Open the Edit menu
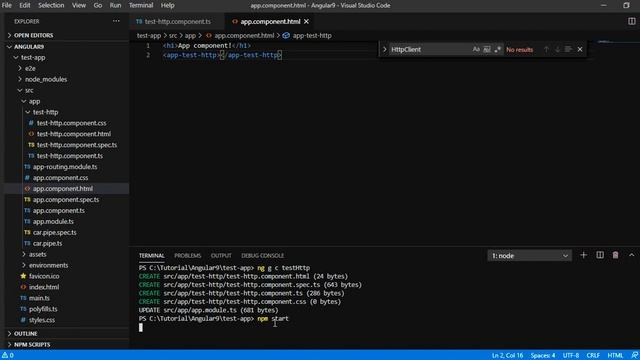The height and width of the screenshot is (360, 640). [x=25, y=5]
